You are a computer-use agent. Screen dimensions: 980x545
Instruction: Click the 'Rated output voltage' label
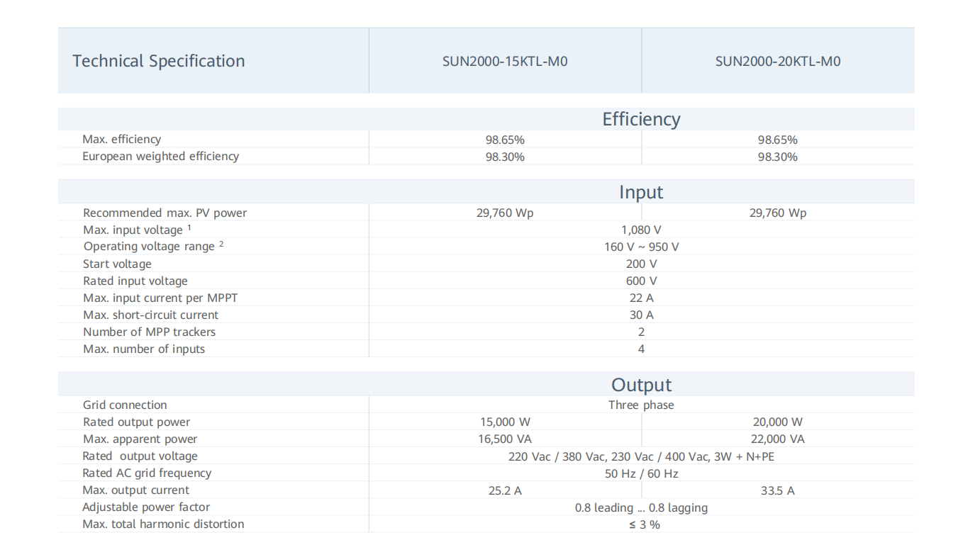(x=140, y=456)
